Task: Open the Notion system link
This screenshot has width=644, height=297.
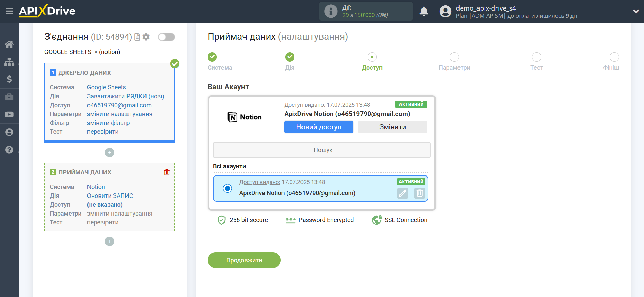Action: 96,187
